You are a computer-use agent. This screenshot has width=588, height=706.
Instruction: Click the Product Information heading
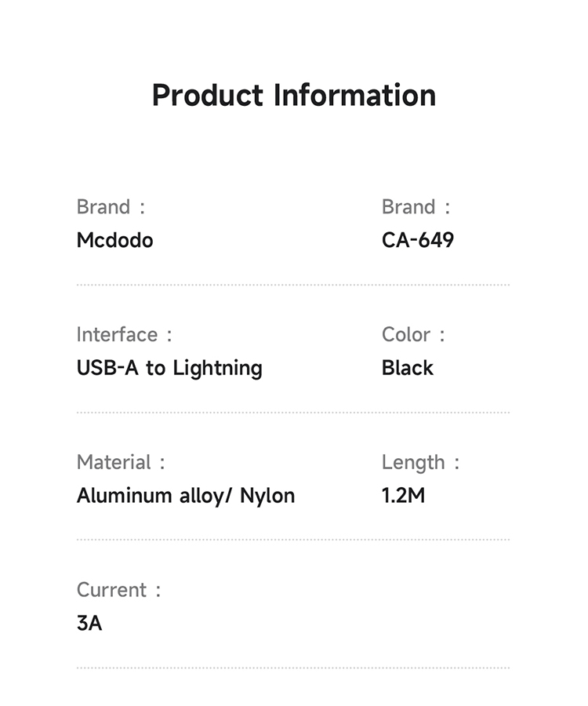pyautogui.click(x=293, y=95)
